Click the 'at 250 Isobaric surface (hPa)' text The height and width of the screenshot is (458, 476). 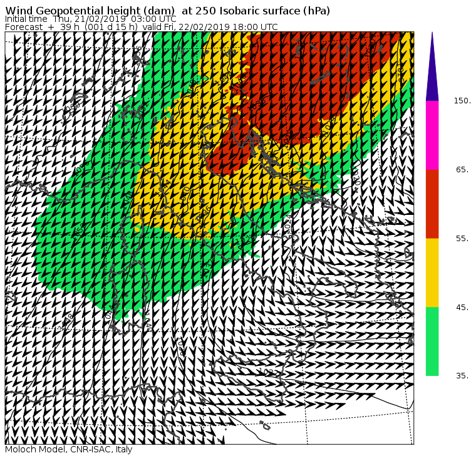[256, 11]
